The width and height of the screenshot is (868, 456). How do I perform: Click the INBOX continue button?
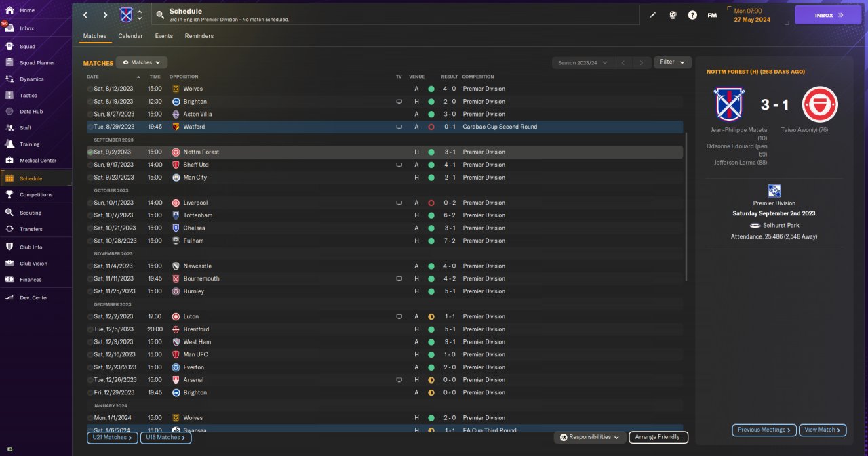(828, 15)
